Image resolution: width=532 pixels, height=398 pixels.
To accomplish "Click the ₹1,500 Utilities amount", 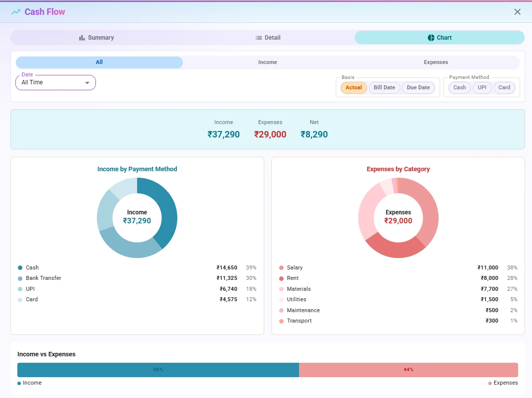I will [x=489, y=300].
